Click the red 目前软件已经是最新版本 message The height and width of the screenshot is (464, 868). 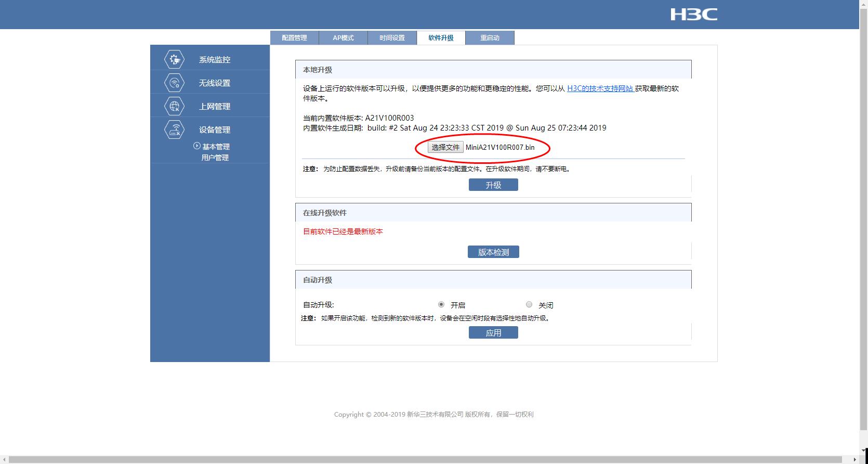343,231
